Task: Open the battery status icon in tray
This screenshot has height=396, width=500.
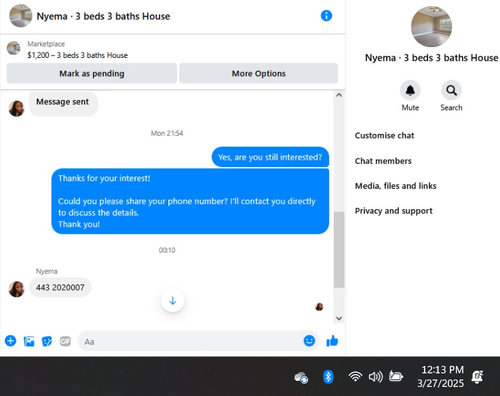Action: [x=396, y=377]
